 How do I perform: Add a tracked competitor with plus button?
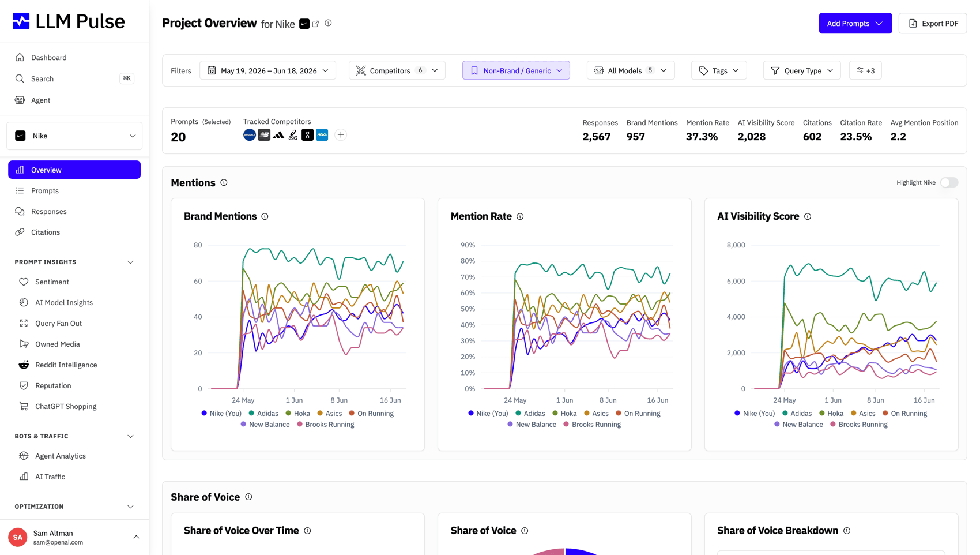341,135
